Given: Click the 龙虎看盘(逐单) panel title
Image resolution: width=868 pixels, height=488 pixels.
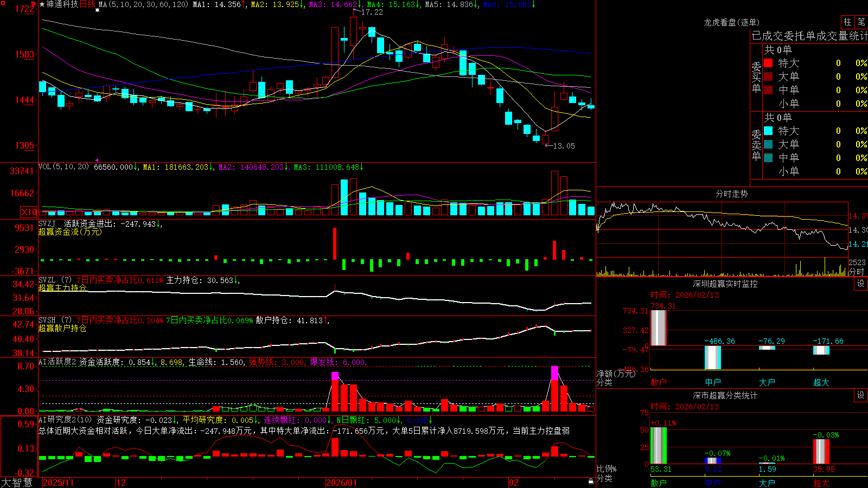Looking at the screenshot, I should [731, 22].
